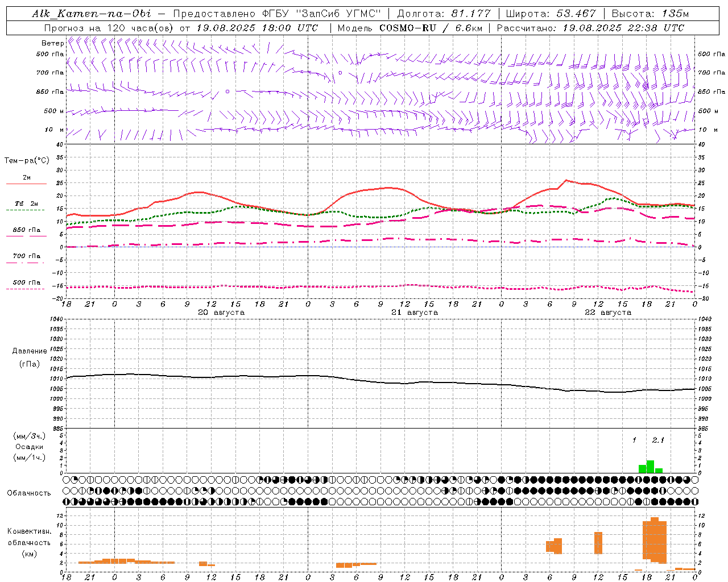This screenshot has width=728, height=582.
Task: Click the 700 гПа temperature legend entry
Action: (27, 256)
